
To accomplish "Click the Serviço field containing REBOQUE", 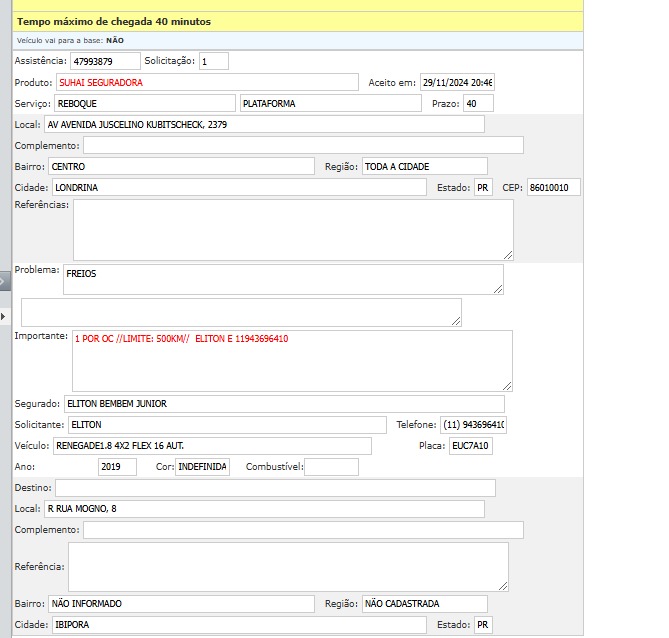I will pos(144,103).
